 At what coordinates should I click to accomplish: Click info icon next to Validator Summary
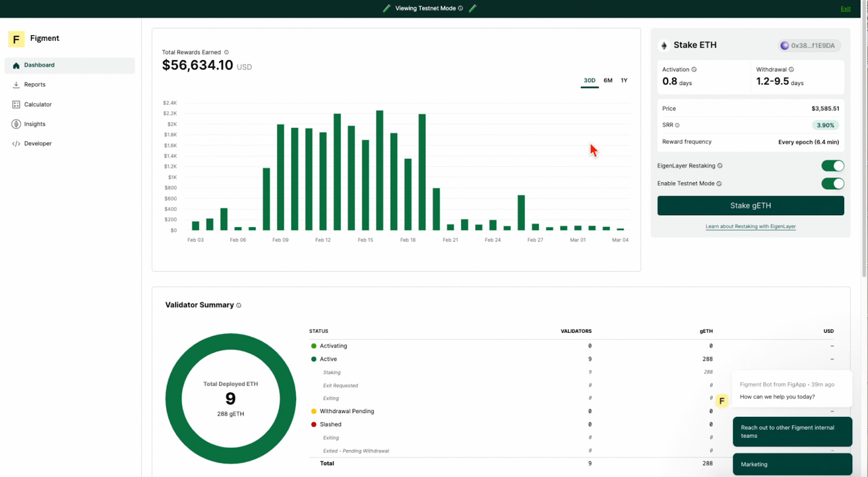coord(239,306)
